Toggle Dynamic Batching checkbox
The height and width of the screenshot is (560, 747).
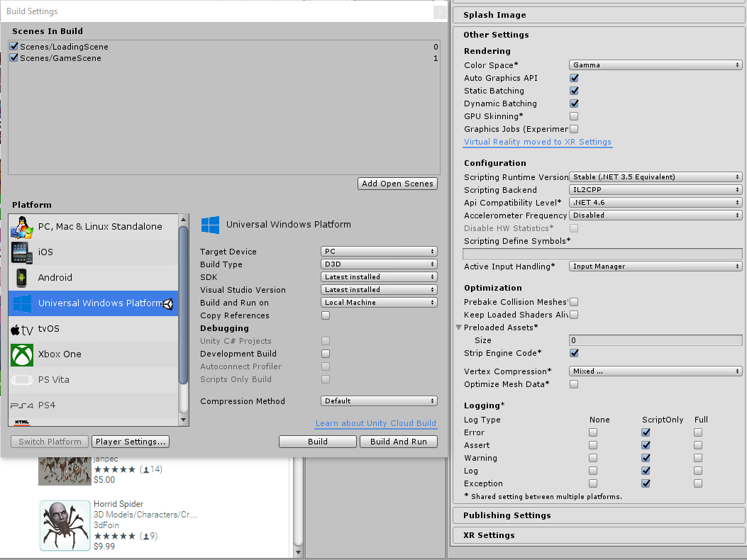[x=574, y=103]
